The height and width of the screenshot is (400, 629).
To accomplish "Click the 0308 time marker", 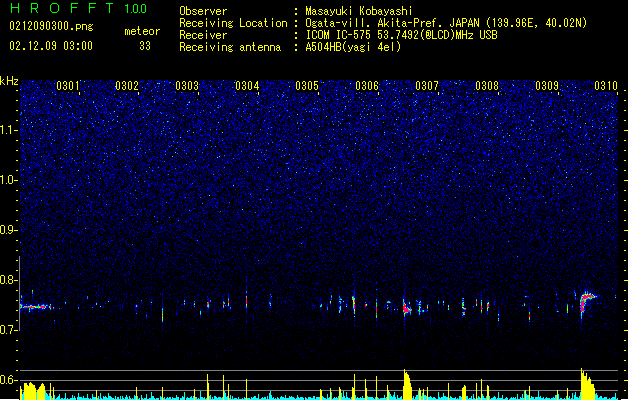I will (487, 86).
